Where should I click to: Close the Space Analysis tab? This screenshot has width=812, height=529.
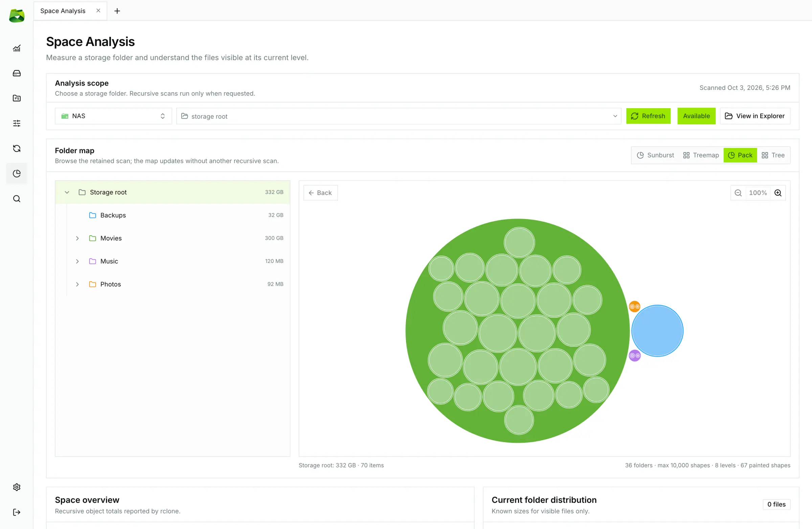coord(98,10)
